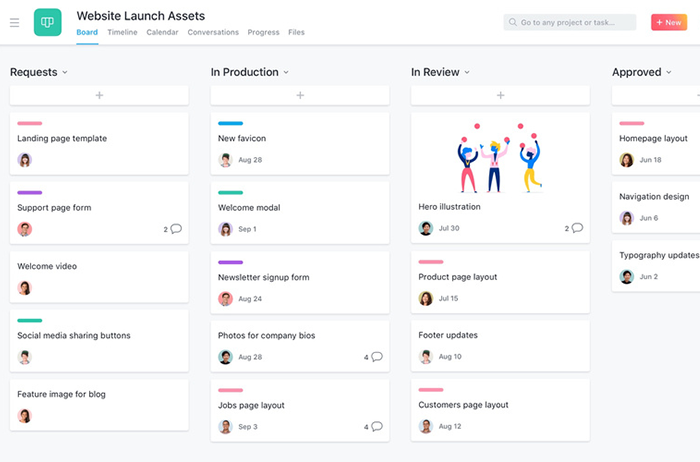Click in the project search field

pos(570,22)
